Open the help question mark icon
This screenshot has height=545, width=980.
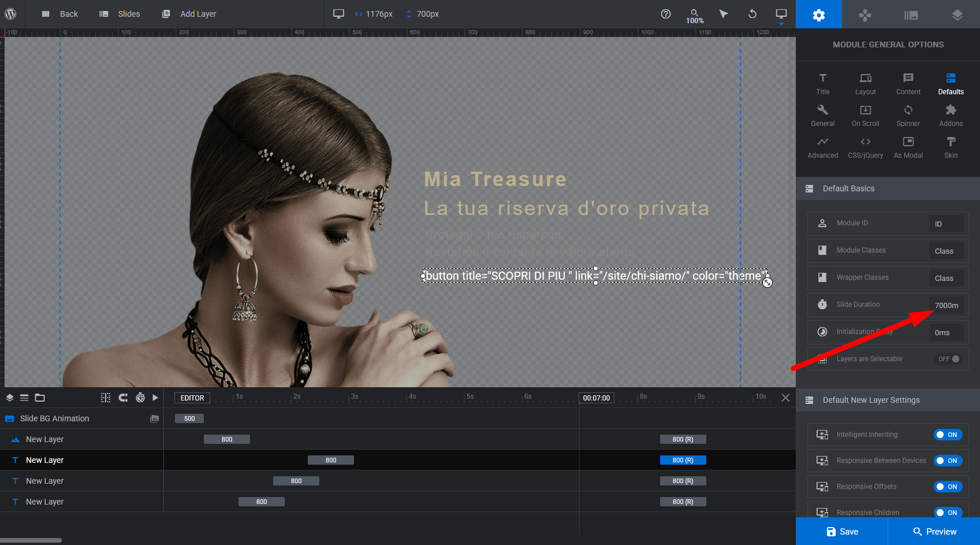[x=666, y=14]
